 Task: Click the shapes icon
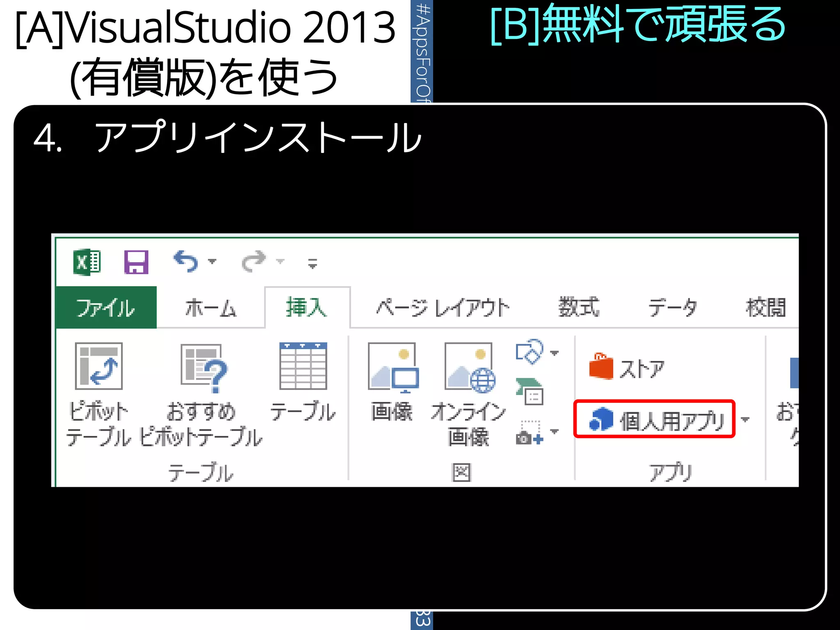[x=530, y=352]
